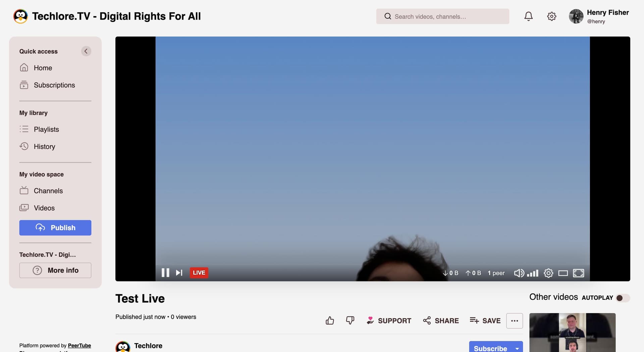The height and width of the screenshot is (352, 644).
Task: Open Subscriptions in sidebar
Action: 47,85
